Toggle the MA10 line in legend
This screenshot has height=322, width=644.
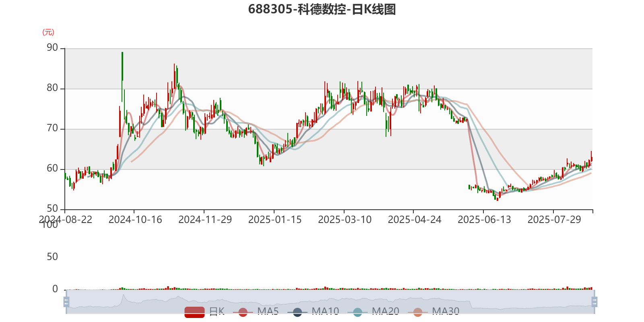click(x=313, y=312)
